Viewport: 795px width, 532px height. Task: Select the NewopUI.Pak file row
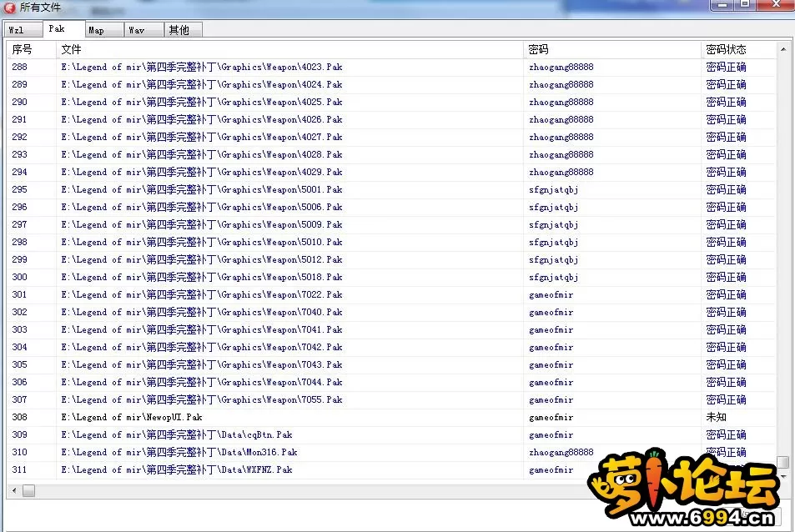(391, 417)
